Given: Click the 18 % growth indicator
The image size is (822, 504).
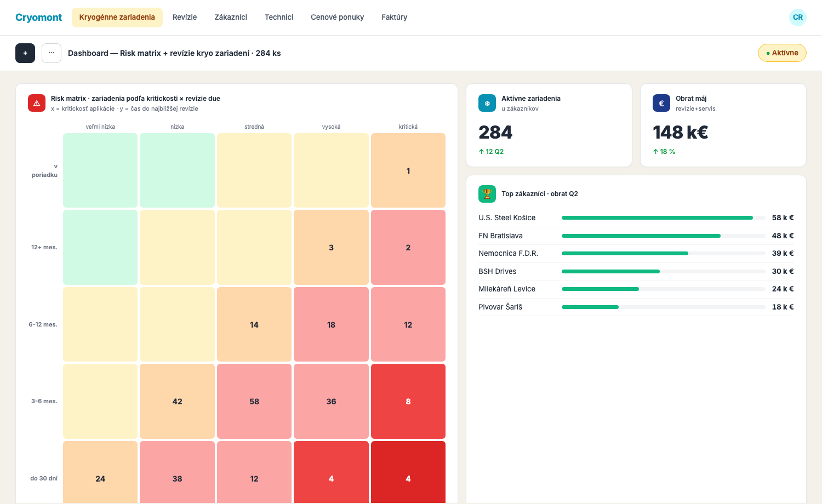Looking at the screenshot, I should click(664, 152).
